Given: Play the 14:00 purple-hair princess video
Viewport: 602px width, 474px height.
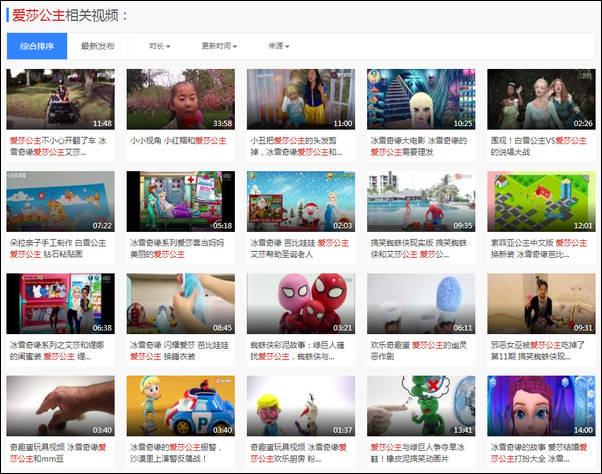Looking at the screenshot, I should coord(541,406).
